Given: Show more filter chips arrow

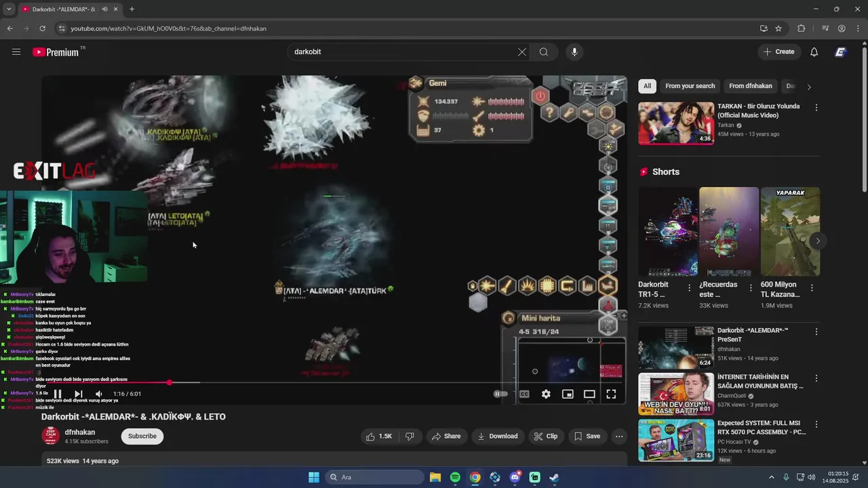Looking at the screenshot, I should [x=808, y=87].
